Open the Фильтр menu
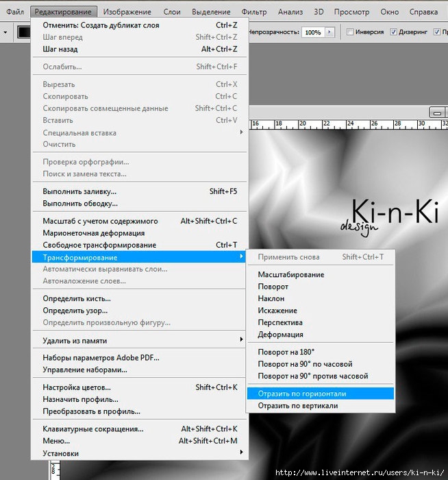 [254, 12]
